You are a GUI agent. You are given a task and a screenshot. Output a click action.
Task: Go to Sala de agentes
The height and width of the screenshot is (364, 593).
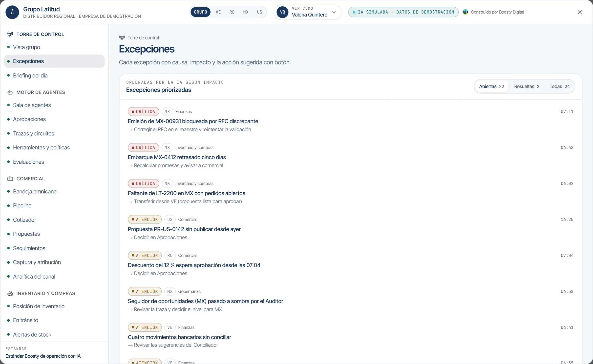(54, 105)
